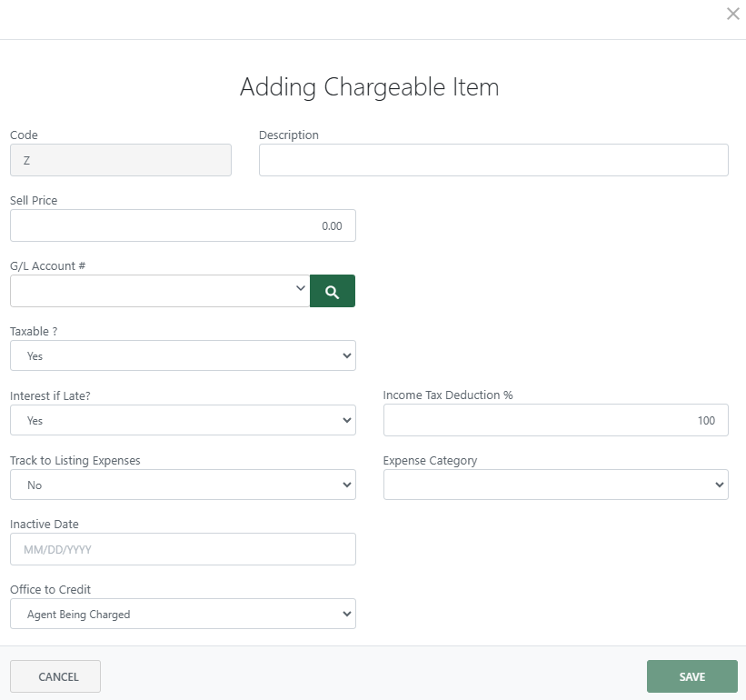Close the Adding Chargeable Item dialog
The height and width of the screenshot is (700, 746).
click(x=733, y=14)
